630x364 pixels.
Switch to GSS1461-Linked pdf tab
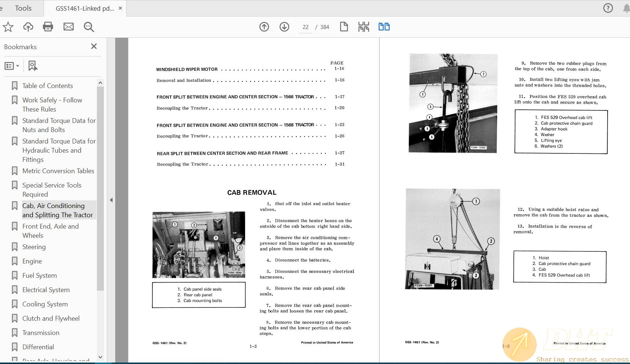85,8
